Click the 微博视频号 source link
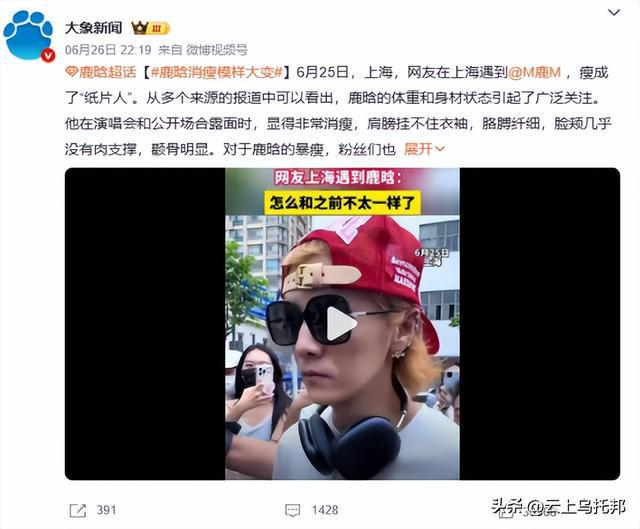Image resolution: width=640 pixels, height=529 pixels. (217, 50)
